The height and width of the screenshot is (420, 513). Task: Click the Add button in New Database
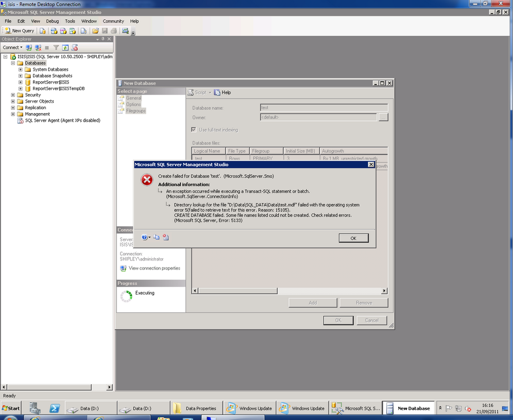coord(313,303)
